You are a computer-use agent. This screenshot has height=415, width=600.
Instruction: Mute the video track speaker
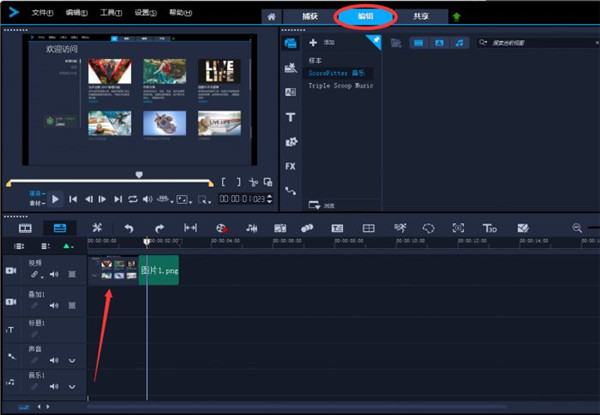pyautogui.click(x=54, y=275)
